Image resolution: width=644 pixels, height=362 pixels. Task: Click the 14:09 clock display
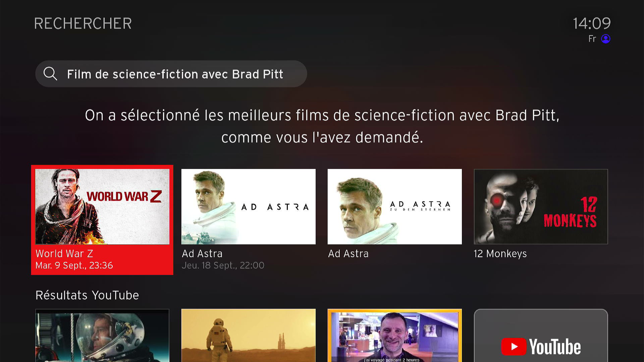click(x=592, y=23)
